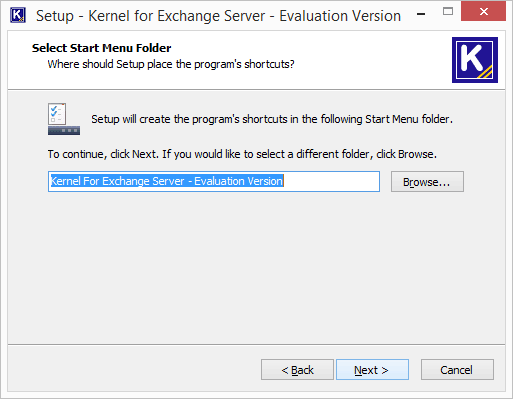Click the separator line above the buttons
The width and height of the screenshot is (513, 399).
coord(256,344)
